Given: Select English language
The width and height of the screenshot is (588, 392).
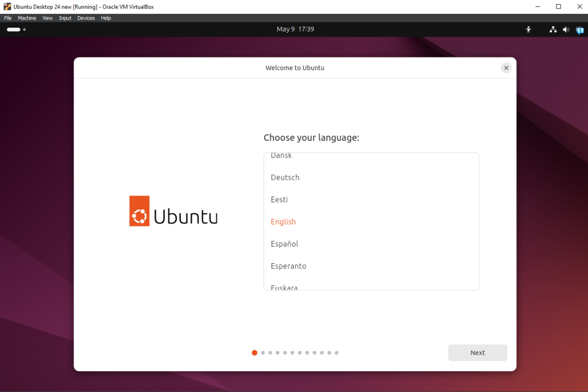Looking at the screenshot, I should tap(372, 221).
